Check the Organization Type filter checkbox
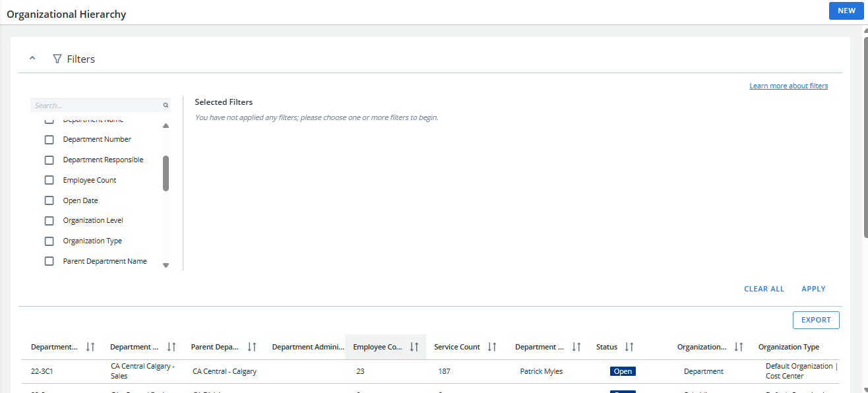This screenshot has height=393, width=868. point(49,241)
